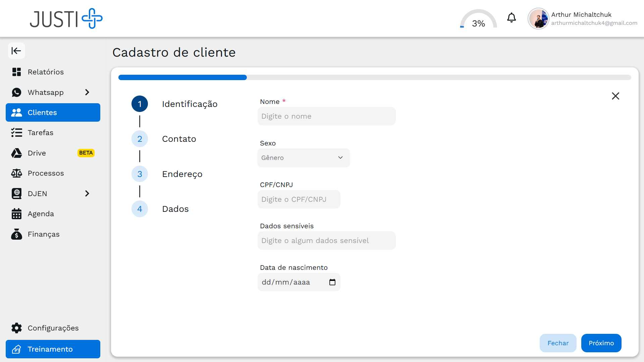Click the Relatórios dashboard icon
This screenshot has height=362, width=644.
tap(16, 72)
